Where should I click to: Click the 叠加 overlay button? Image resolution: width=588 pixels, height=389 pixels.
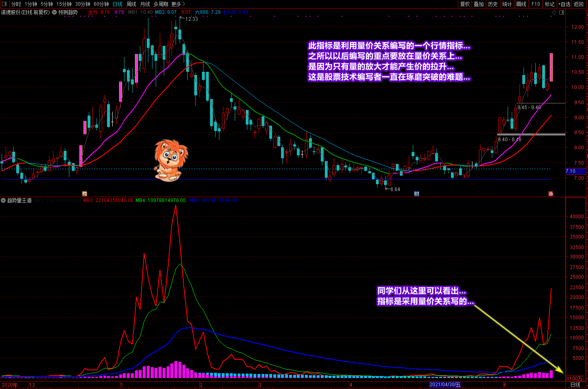tap(479, 4)
